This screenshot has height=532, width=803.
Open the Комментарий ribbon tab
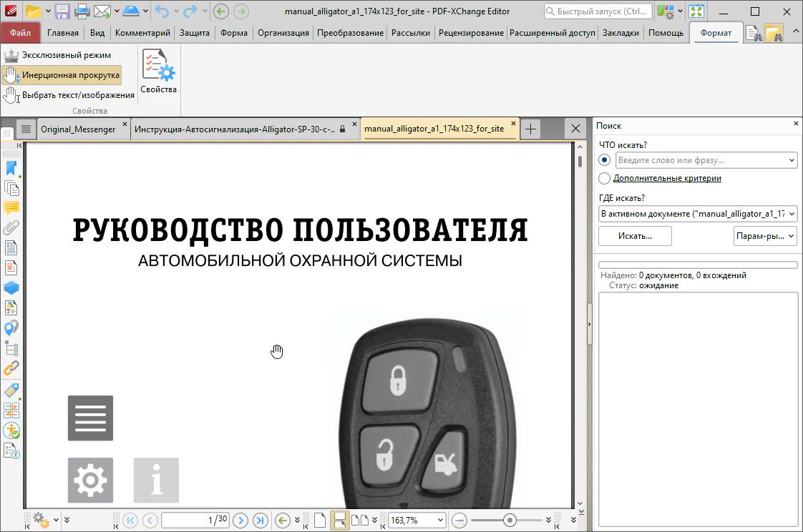pos(142,33)
